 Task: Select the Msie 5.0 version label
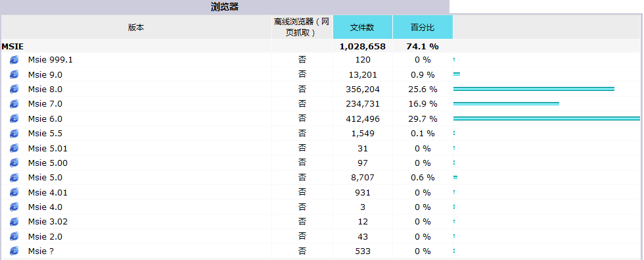click(45, 178)
